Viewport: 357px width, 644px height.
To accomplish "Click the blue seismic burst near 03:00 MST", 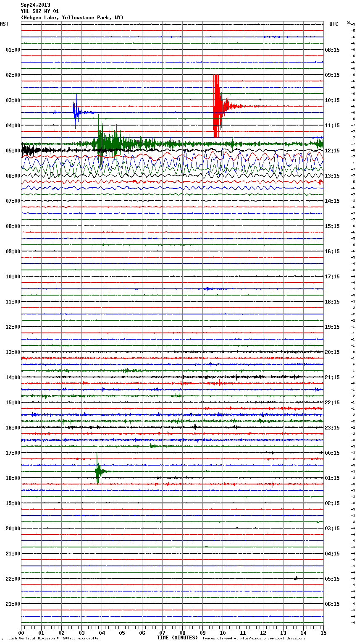I will point(76,112).
